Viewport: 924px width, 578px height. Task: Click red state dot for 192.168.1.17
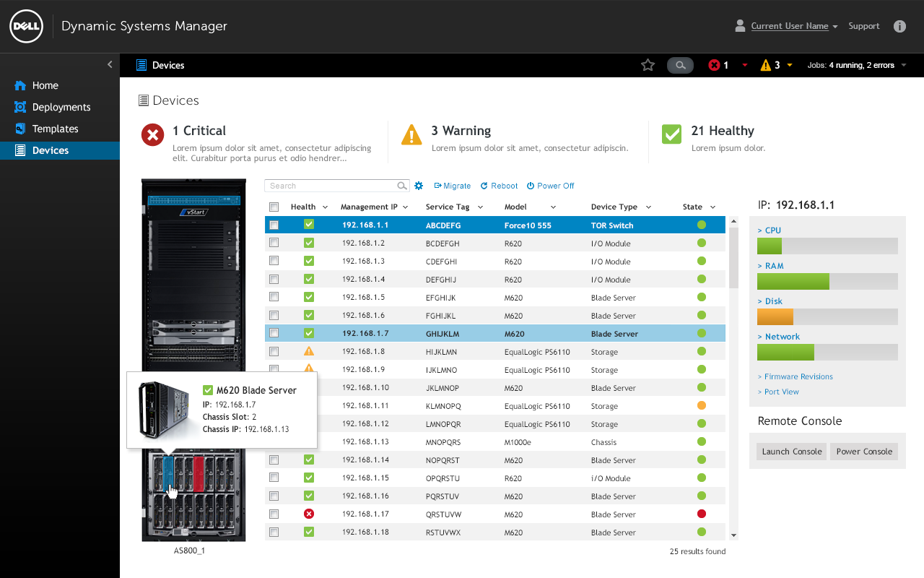point(701,514)
